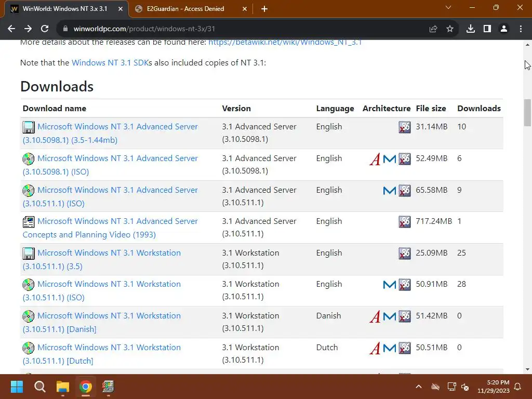Click the Chrome taskbar icon
This screenshot has width=532, height=399.
pos(86,387)
